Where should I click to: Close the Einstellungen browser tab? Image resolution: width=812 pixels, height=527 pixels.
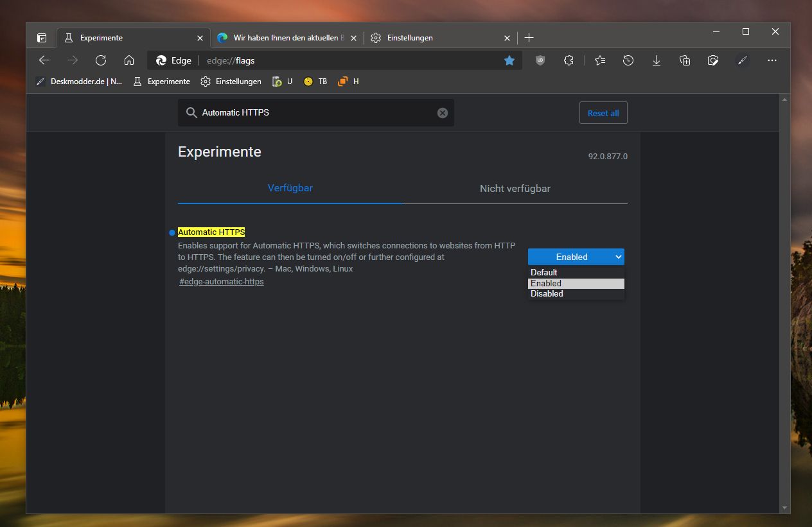507,38
